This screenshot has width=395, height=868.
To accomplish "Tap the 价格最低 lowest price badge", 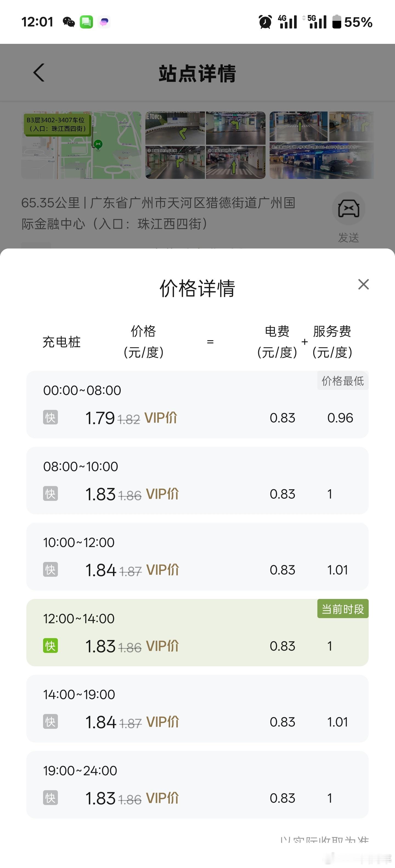I will [343, 381].
